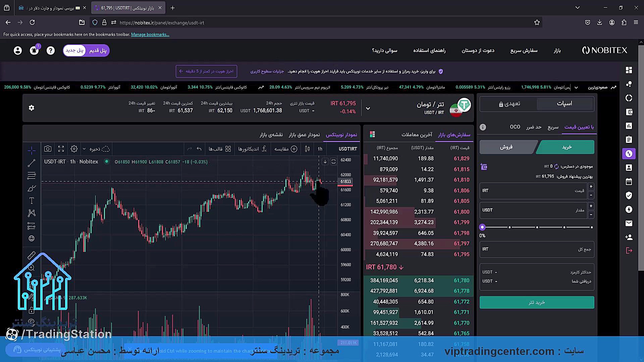644x362 pixels.
Task: Open the profile card icon in sidebar
Action: tap(629, 167)
